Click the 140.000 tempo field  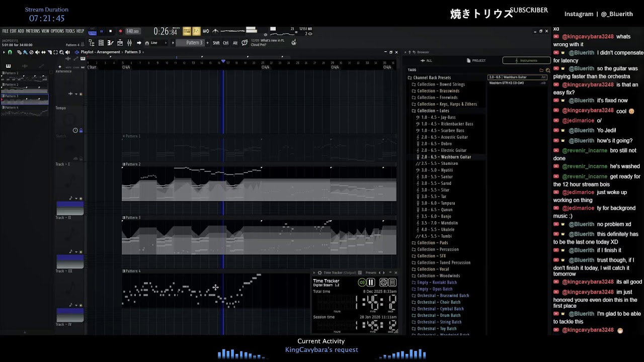pos(133,31)
